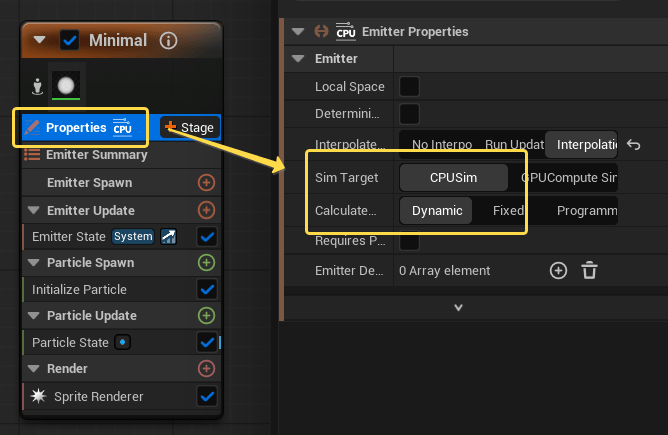Enable the Local Space checkbox

409,86
